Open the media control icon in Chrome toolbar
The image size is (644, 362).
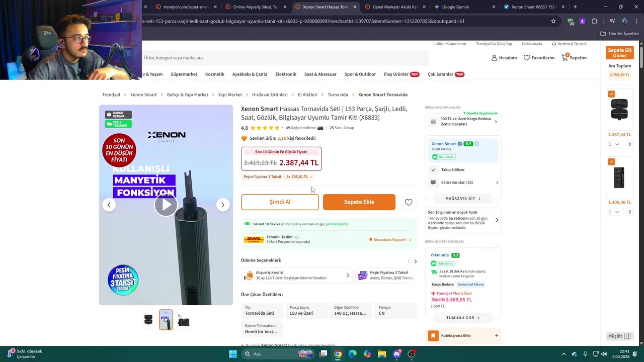pyautogui.click(x=612, y=21)
